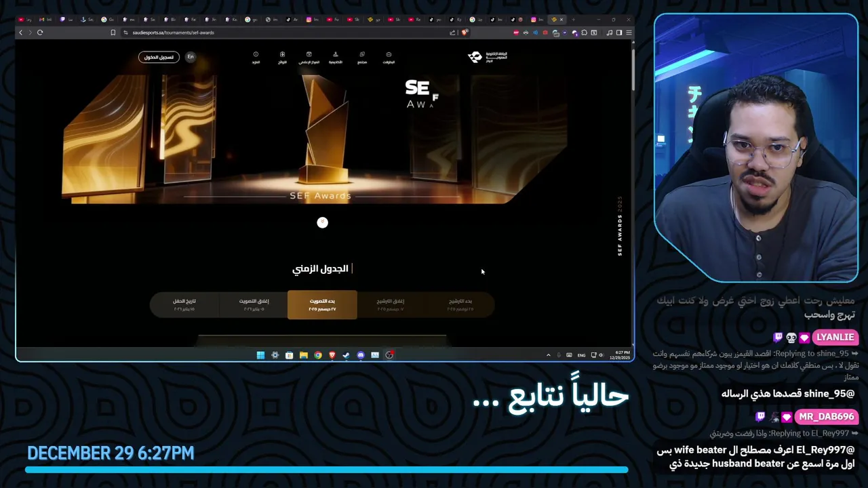This screenshot has width=868, height=488.
Task: Switch site language to En
Action: tap(191, 57)
